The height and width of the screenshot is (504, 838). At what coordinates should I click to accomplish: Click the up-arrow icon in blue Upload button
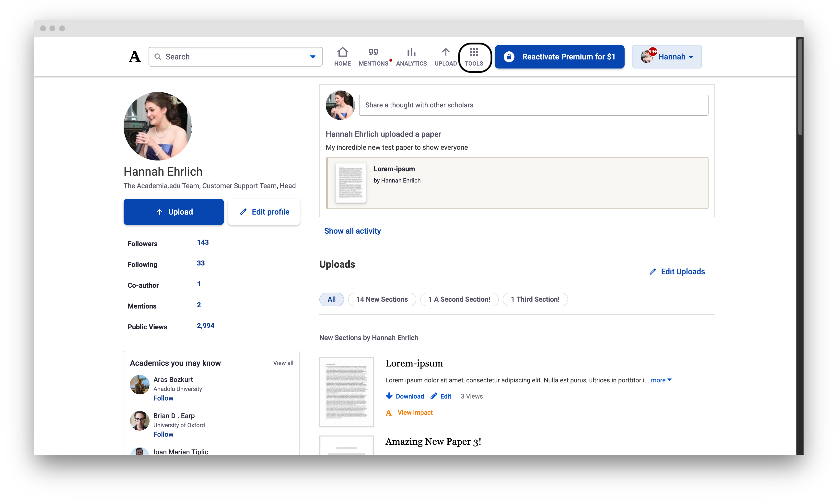click(x=159, y=212)
